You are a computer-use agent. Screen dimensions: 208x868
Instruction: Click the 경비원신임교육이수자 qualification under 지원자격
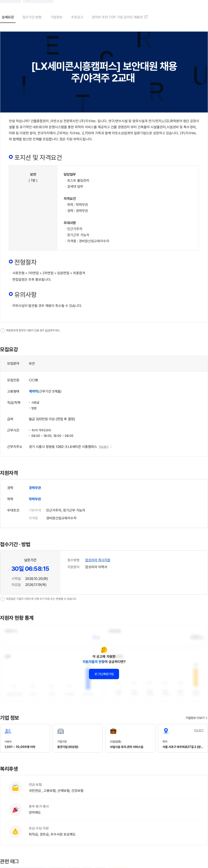point(61,518)
